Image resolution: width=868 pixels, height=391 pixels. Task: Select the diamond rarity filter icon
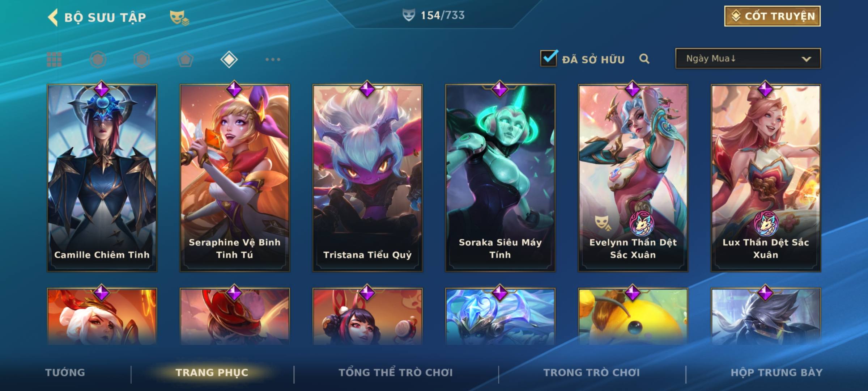pyautogui.click(x=229, y=59)
